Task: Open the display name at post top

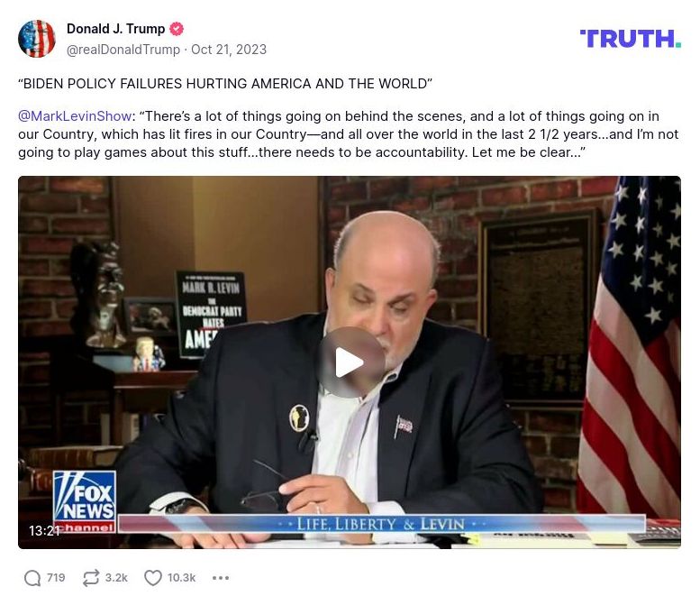Action: [115, 29]
